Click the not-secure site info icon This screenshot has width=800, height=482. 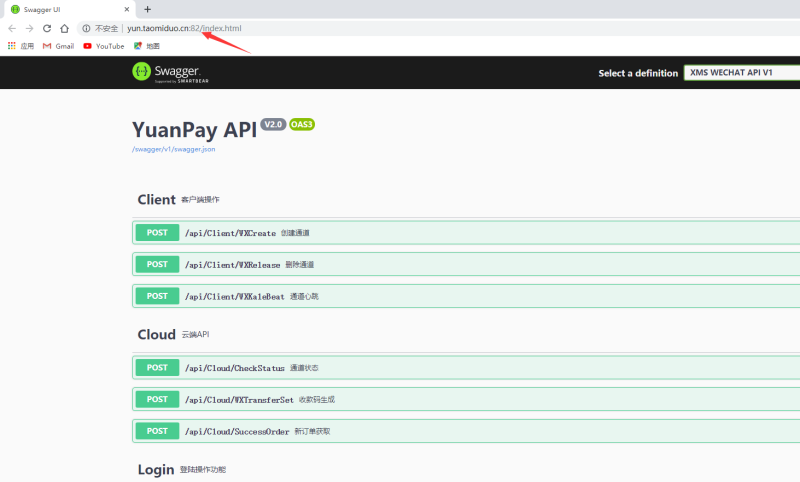click(86, 29)
